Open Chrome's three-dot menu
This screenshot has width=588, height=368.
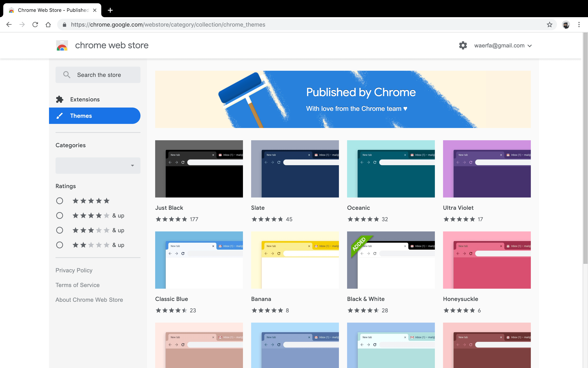(579, 25)
